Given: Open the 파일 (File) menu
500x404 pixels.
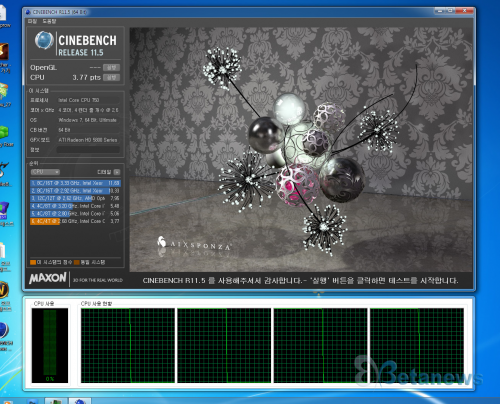Looking at the screenshot, I should (x=32, y=21).
